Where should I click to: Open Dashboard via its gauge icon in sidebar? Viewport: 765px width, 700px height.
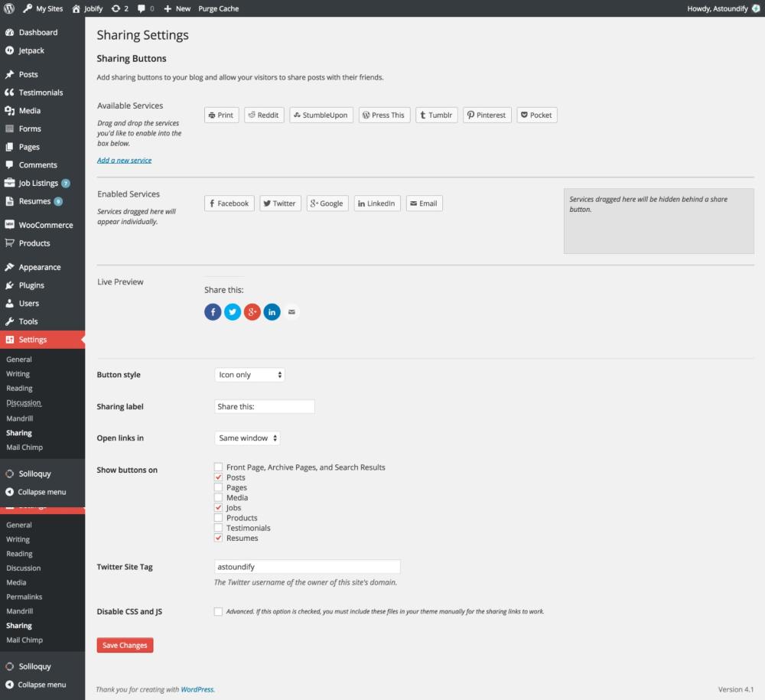point(9,32)
